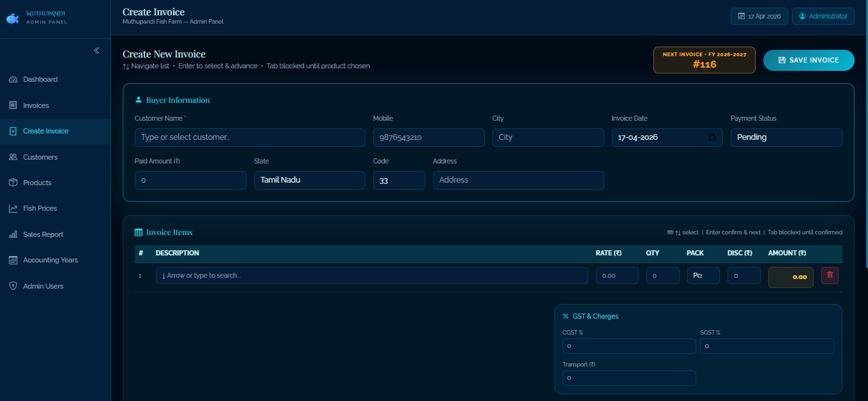The width and height of the screenshot is (868, 401).
Task: Click the Muthupandi fish logo
Action: click(x=12, y=18)
